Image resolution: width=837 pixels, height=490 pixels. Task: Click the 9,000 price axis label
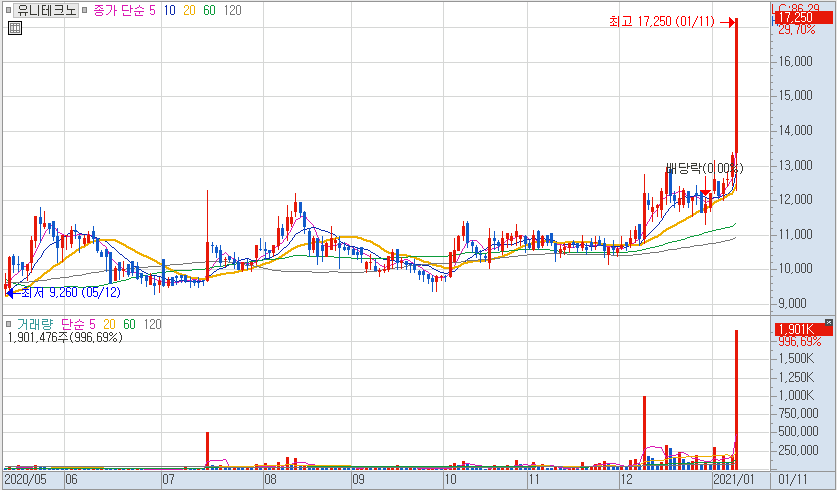(792, 303)
